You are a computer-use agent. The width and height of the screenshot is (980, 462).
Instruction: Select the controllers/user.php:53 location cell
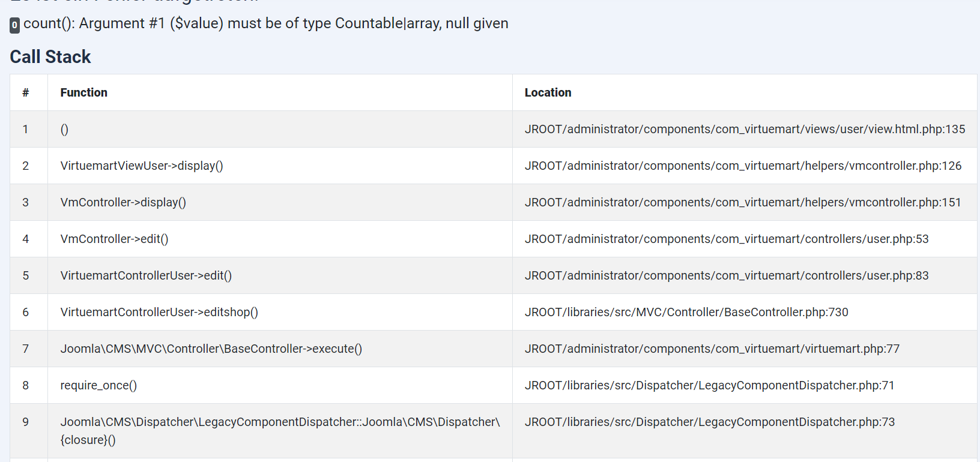pos(727,239)
